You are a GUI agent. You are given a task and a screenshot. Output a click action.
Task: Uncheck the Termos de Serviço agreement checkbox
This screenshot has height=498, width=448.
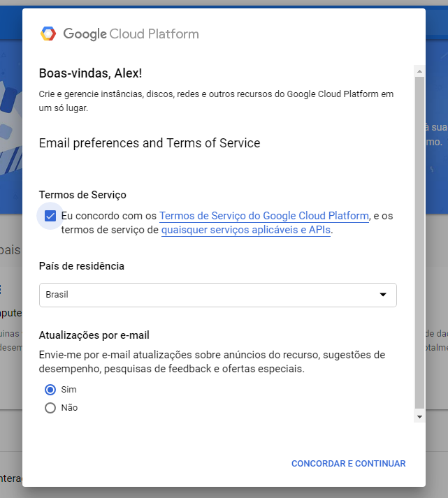click(x=50, y=216)
